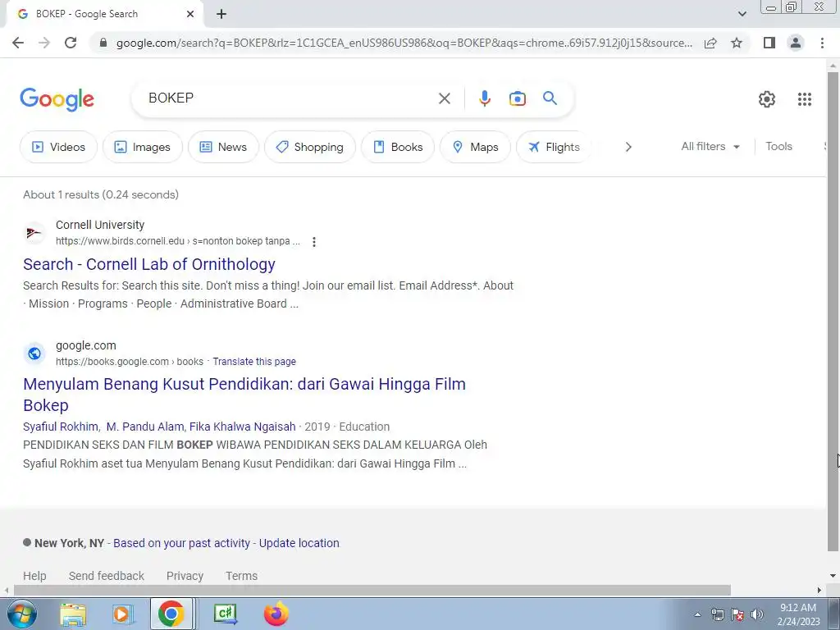Go back to the previous page
Image resolution: width=840 pixels, height=630 pixels.
(x=18, y=43)
